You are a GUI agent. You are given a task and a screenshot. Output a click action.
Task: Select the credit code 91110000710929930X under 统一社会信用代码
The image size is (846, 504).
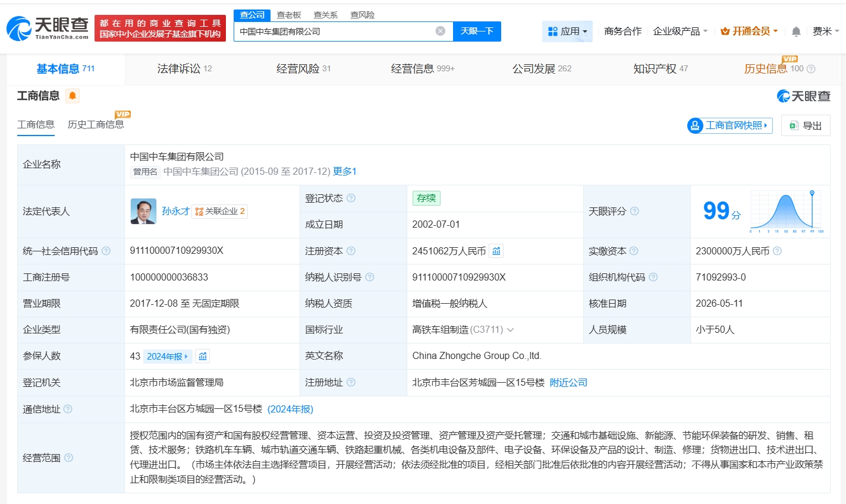click(x=177, y=251)
